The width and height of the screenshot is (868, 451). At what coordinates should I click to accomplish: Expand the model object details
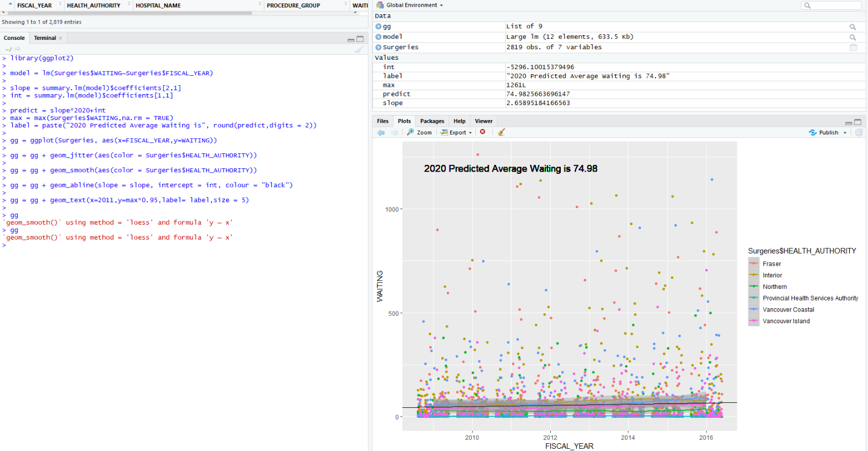(379, 37)
